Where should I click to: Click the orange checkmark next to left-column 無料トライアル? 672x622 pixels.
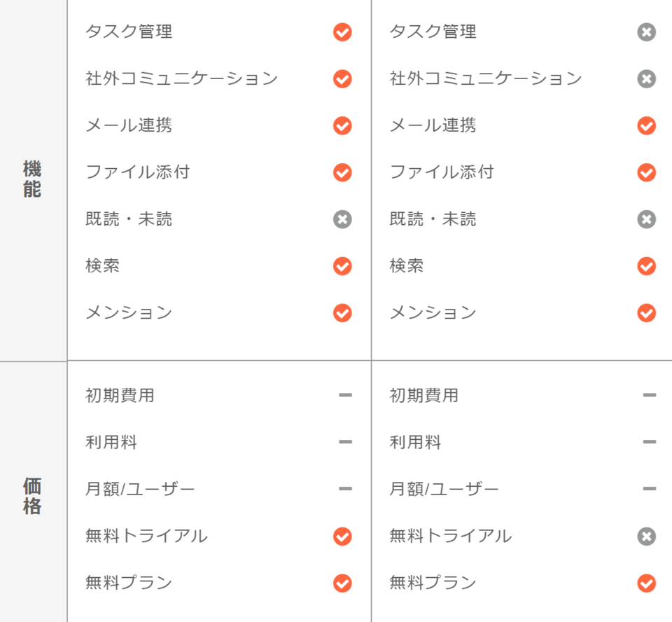[342, 537]
